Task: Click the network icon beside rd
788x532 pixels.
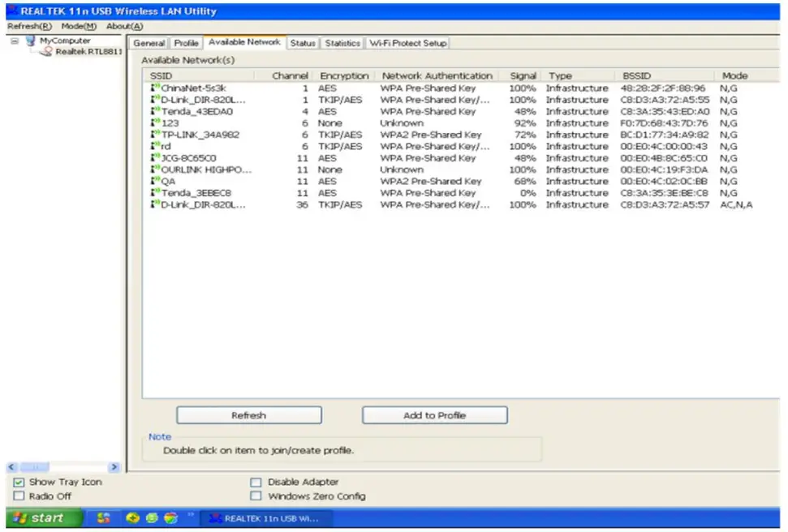Action: (x=155, y=146)
